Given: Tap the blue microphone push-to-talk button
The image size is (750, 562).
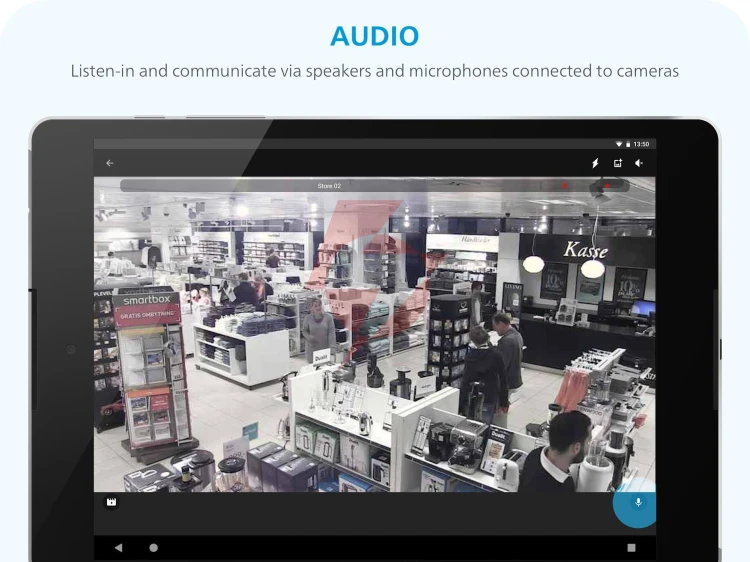Looking at the screenshot, I should 635,503.
